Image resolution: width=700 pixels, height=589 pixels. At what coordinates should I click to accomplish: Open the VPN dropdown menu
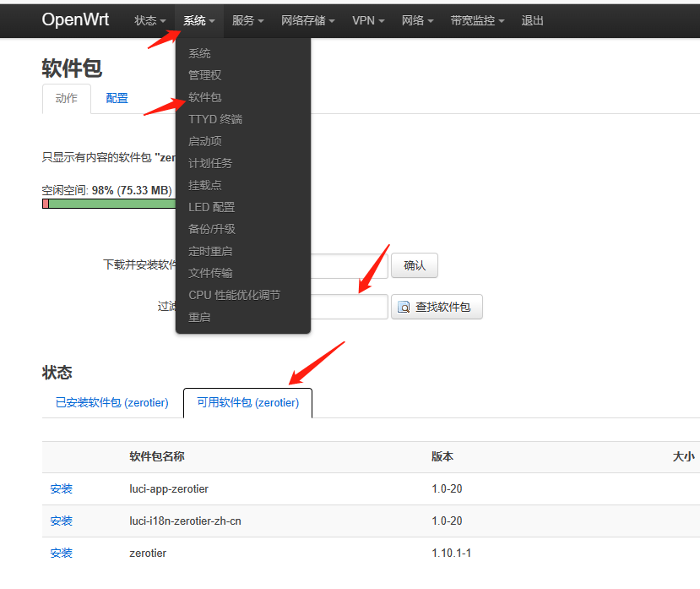368,20
